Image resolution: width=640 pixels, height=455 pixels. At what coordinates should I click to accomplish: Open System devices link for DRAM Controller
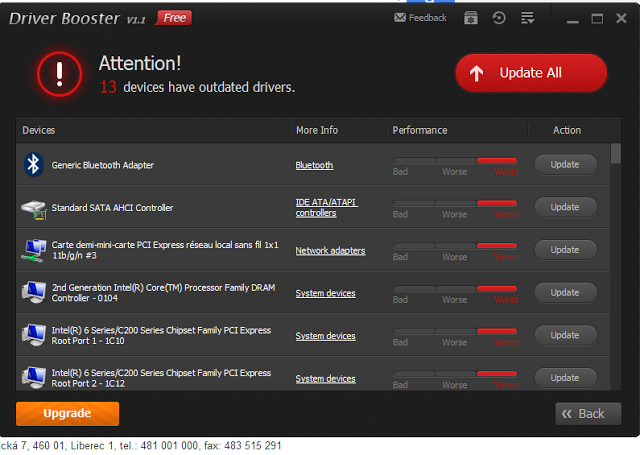[325, 293]
